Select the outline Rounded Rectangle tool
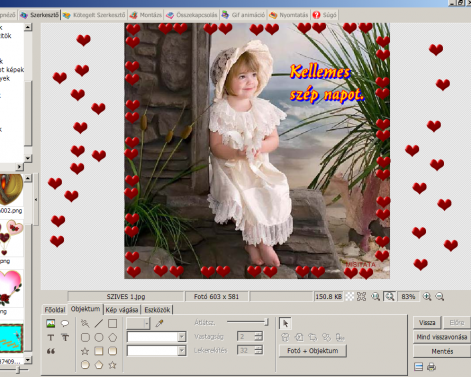 coord(85,337)
